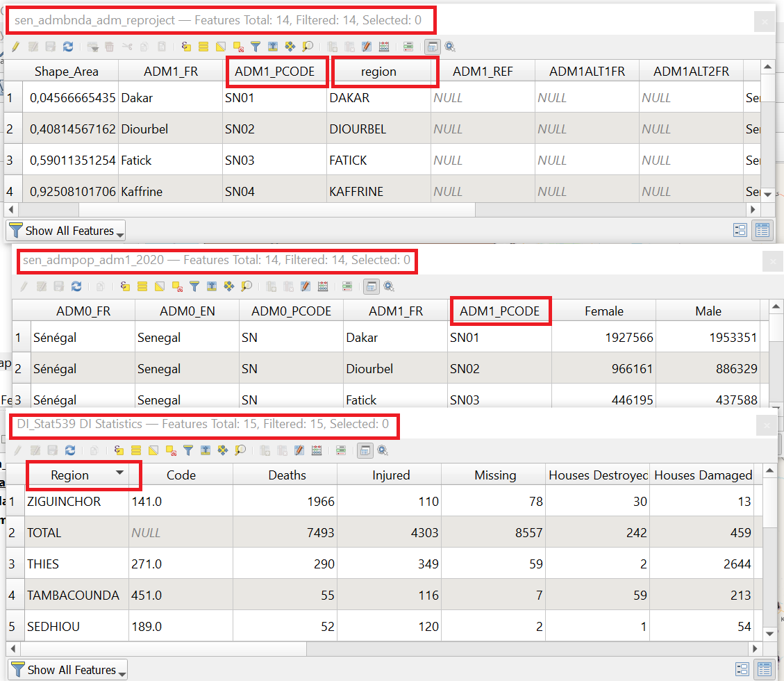Screen dimensions: 784x681
Task: Reload the sen_admbnda_adm_reproject table
Action: pos(68,47)
